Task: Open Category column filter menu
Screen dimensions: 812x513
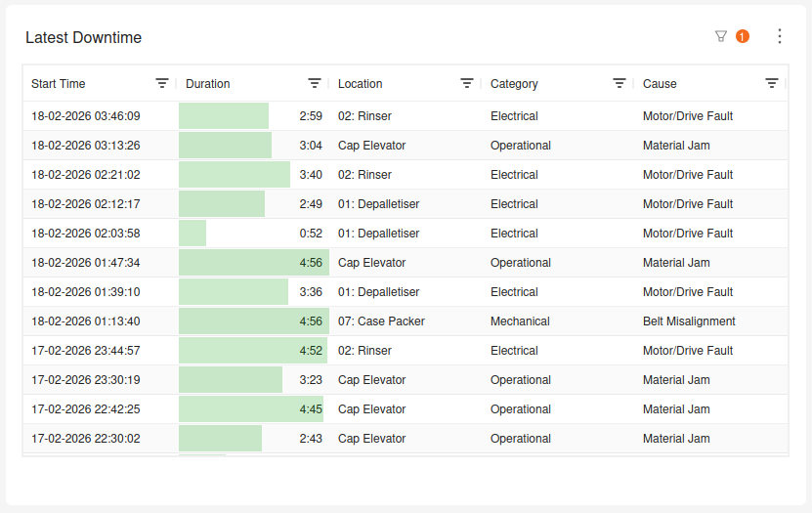Action: coord(620,84)
